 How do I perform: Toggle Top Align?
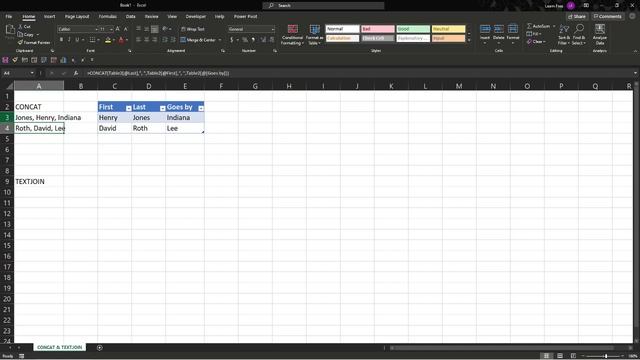[138, 29]
